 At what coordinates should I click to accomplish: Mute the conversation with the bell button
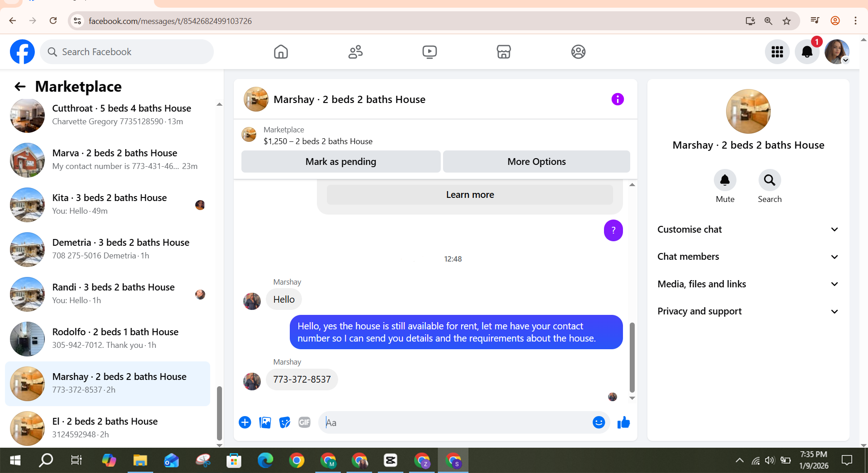725,180
